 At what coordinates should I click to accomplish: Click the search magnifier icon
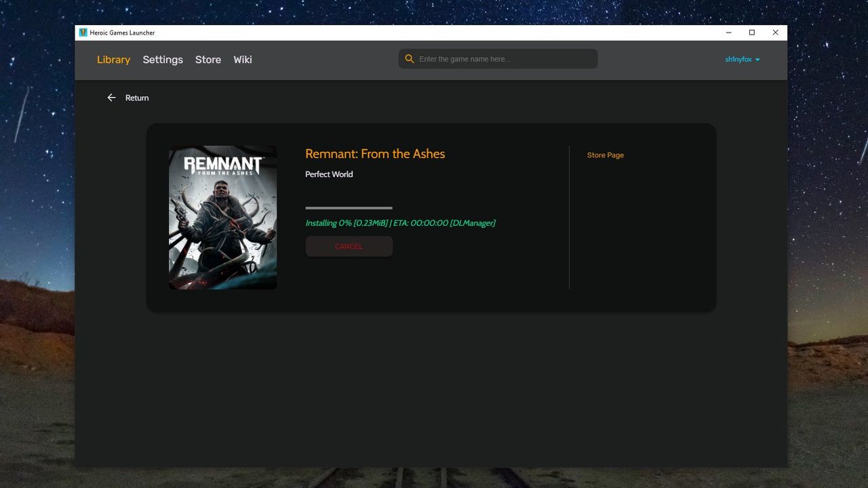click(x=410, y=59)
